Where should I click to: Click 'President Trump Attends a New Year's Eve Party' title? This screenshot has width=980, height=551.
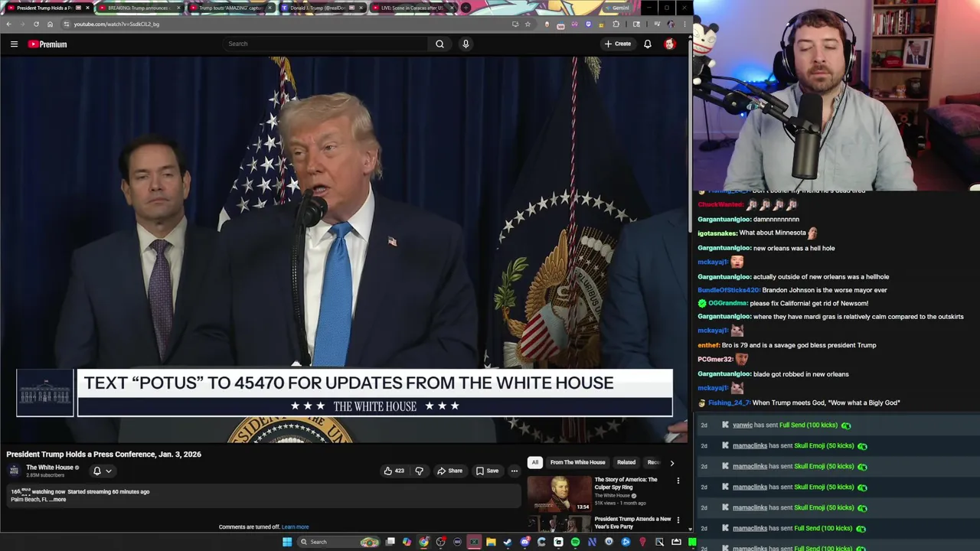point(632,523)
